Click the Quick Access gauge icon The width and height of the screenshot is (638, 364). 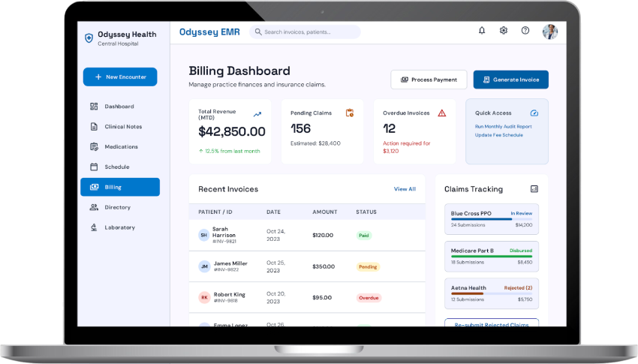[534, 113]
